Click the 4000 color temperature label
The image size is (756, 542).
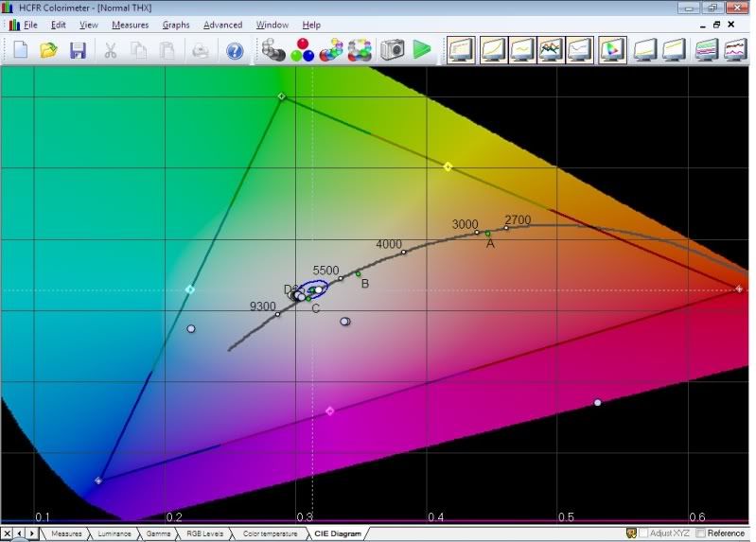pyautogui.click(x=389, y=244)
